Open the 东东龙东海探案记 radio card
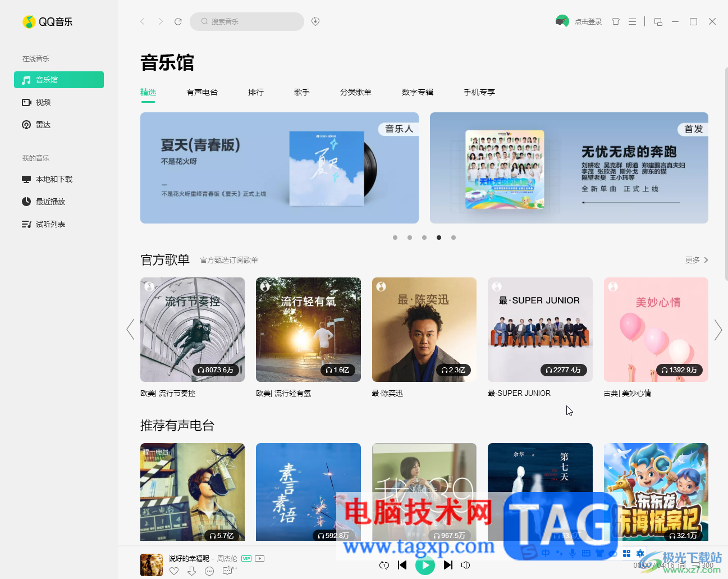Screen dimensions: 728x579 [x=656, y=492]
